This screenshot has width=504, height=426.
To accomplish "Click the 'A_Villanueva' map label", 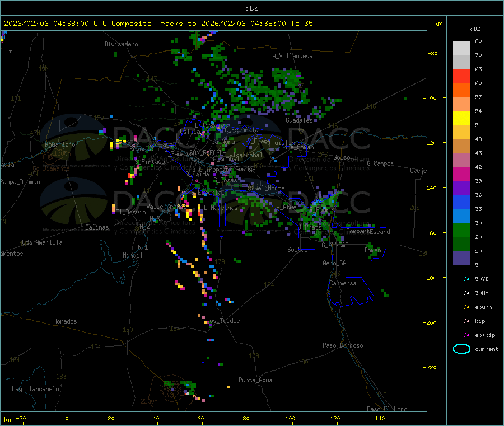I will tap(292, 56).
